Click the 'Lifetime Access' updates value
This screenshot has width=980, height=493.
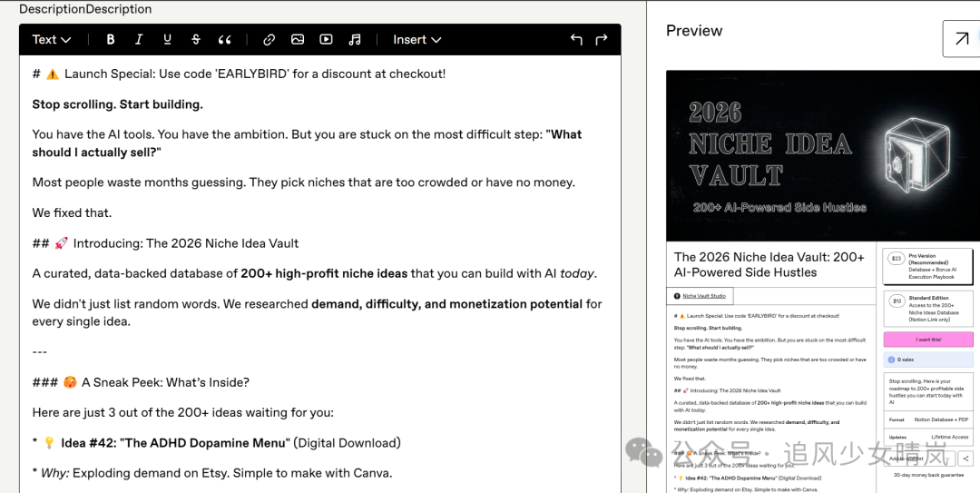pyautogui.click(x=950, y=438)
